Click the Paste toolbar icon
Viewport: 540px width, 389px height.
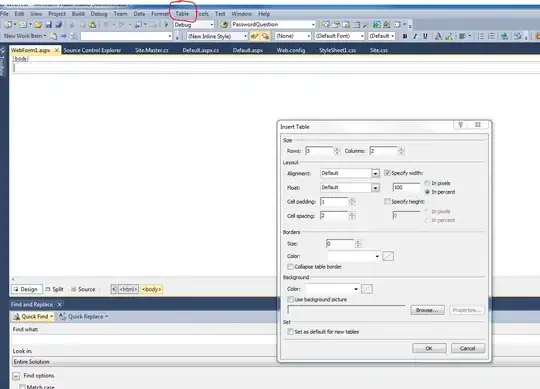pos(92,24)
